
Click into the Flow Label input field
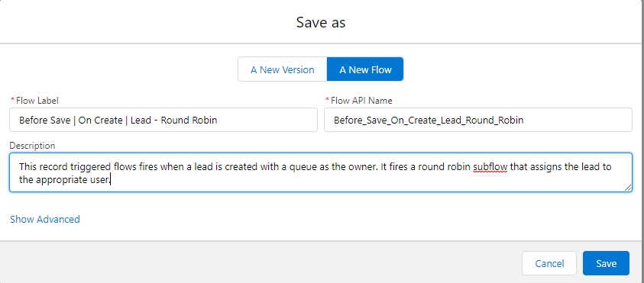[x=163, y=120]
